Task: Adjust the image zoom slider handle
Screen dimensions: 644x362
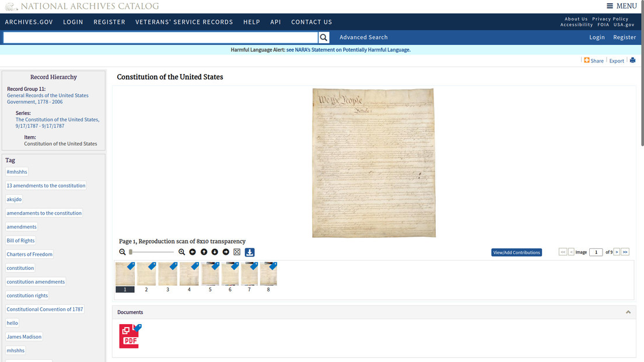Action: click(131, 252)
